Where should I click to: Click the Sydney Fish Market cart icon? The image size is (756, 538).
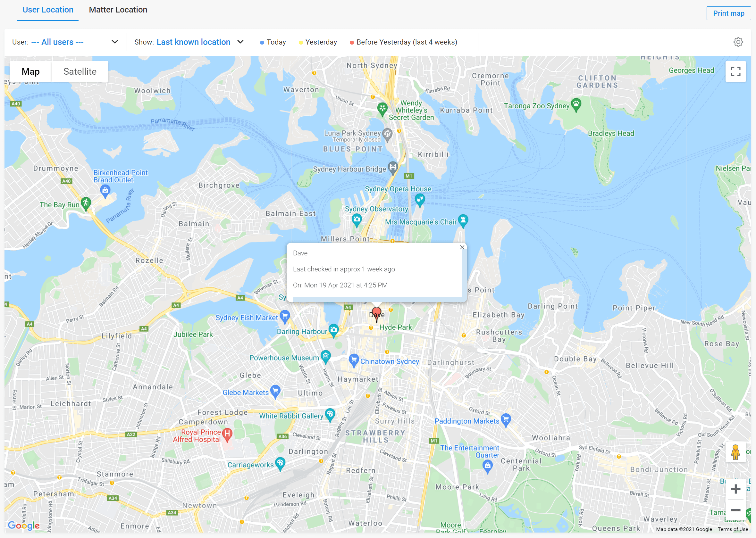(x=285, y=317)
